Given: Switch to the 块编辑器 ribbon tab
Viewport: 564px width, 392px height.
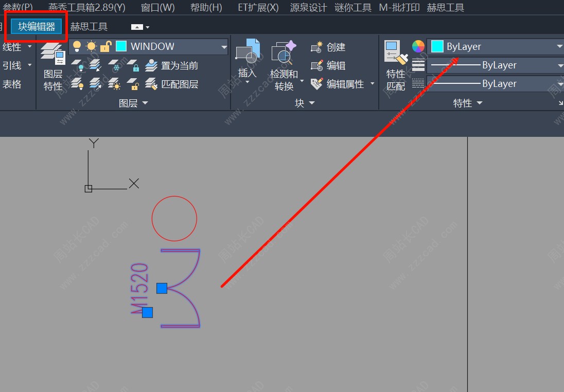Looking at the screenshot, I should pyautogui.click(x=37, y=27).
